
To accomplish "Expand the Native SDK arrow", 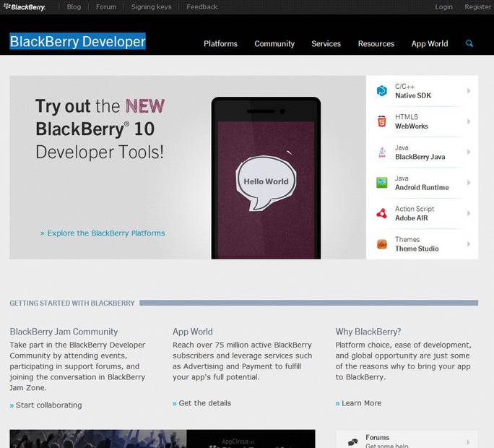I will point(469,91).
